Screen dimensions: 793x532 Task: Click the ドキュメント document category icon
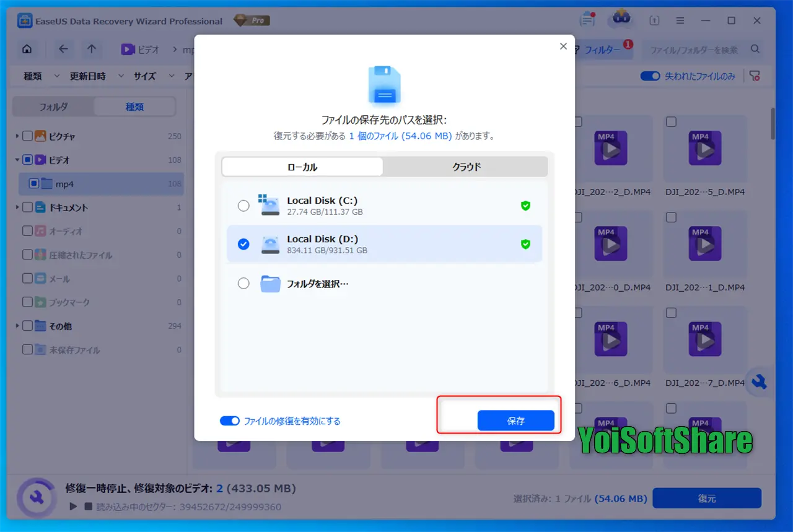(40, 207)
